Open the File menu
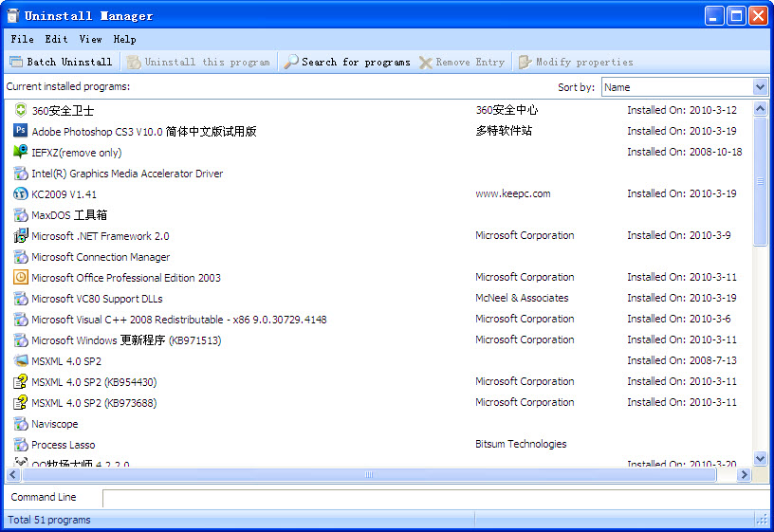This screenshot has width=774, height=532. click(22, 39)
